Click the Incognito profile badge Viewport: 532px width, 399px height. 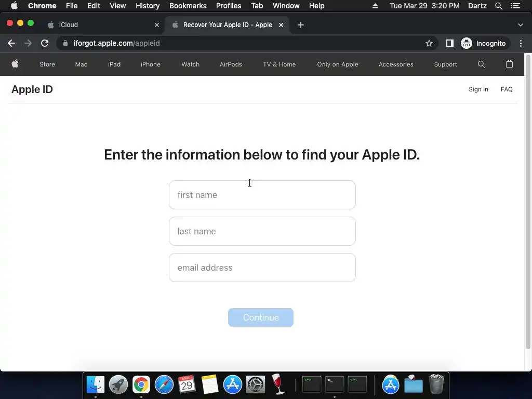[485, 43]
